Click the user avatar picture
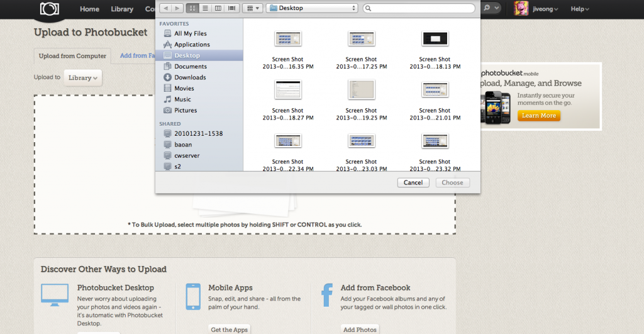Viewport: 644px width, 334px height. pyautogui.click(x=521, y=9)
